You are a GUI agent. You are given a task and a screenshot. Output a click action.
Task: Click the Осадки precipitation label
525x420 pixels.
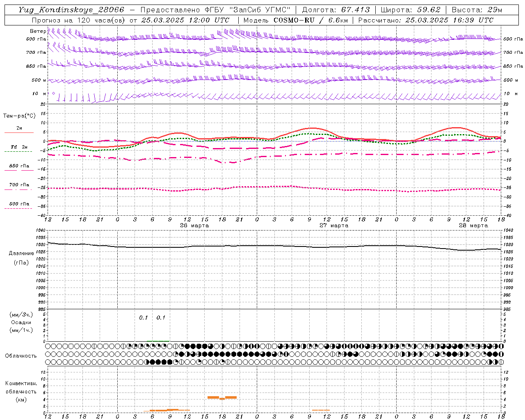(x=21, y=322)
